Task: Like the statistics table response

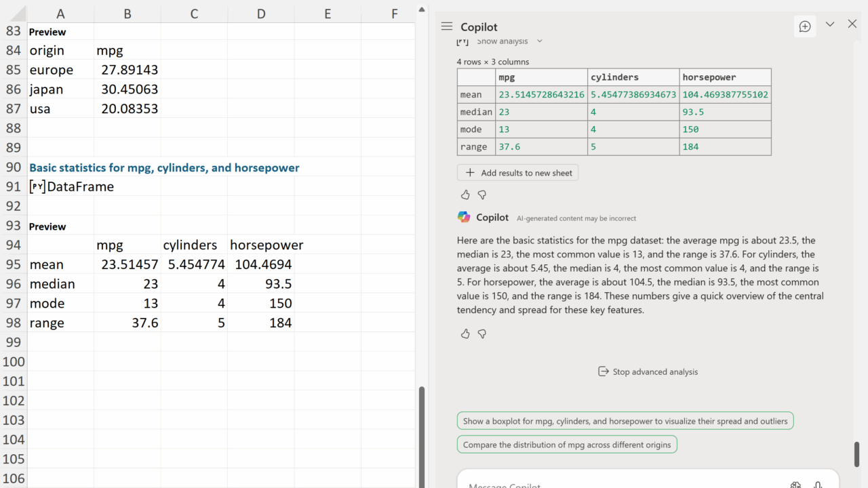Action: (x=465, y=195)
